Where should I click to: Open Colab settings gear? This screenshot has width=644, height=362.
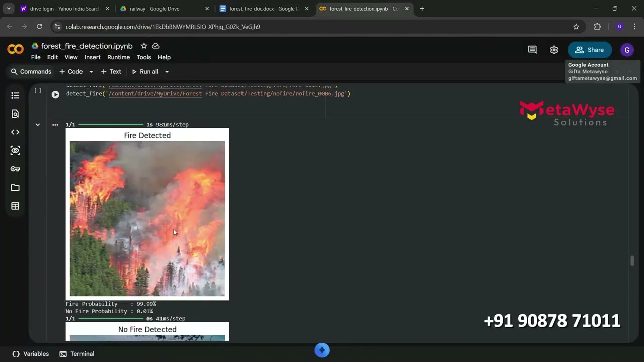554,50
